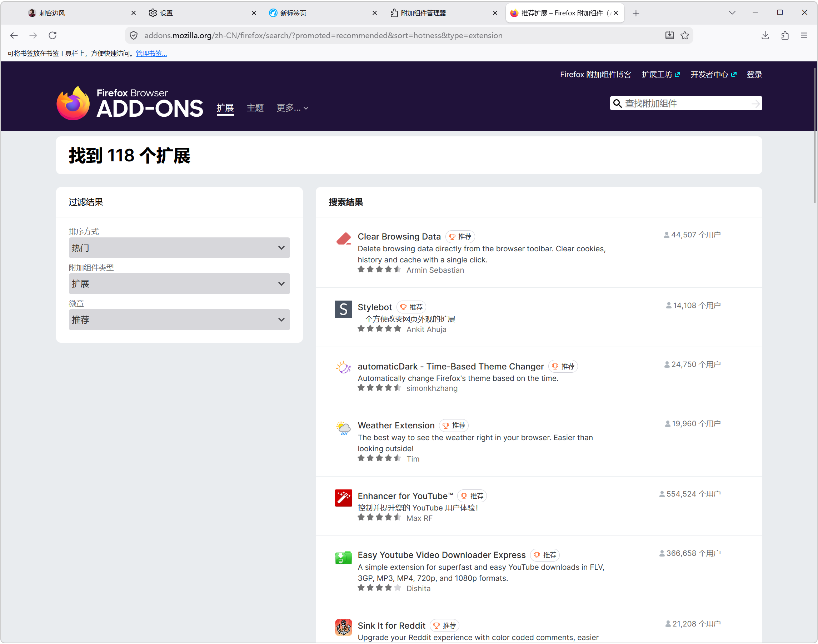The height and width of the screenshot is (644, 818).
Task: Close the 附加组件管理器 tab
Action: pos(495,13)
